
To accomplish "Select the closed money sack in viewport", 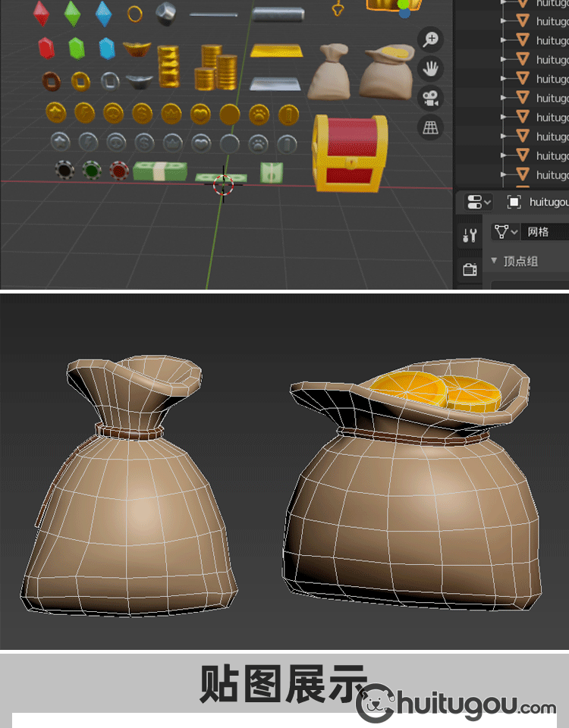I will pos(329,71).
